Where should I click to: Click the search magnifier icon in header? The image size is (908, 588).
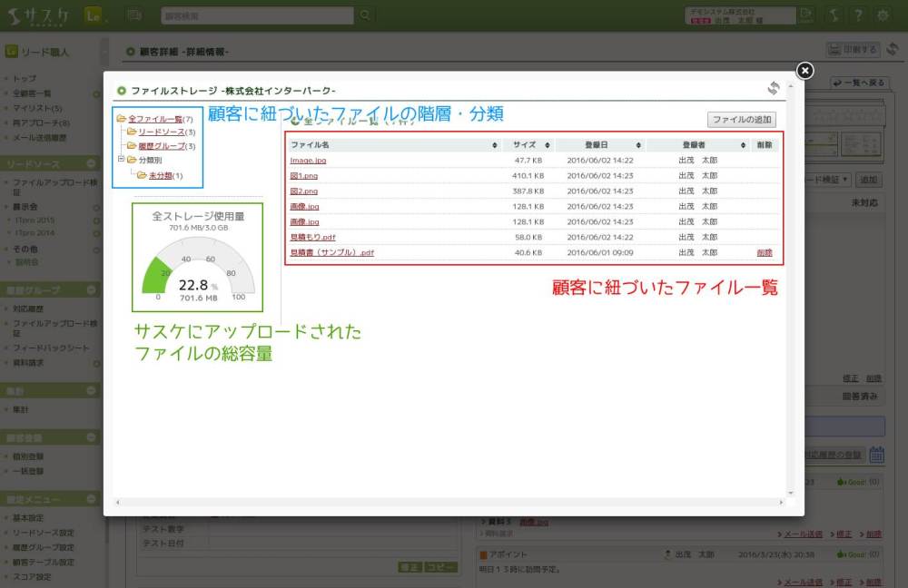pos(365,15)
